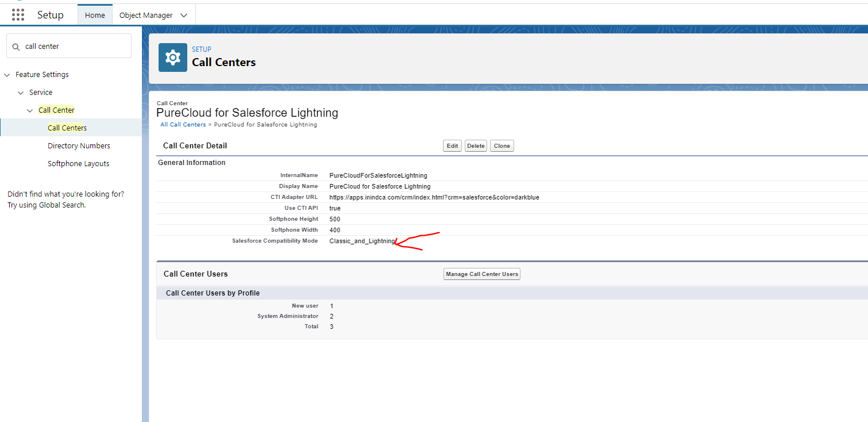
Task: Select the InternalName value PureCloudForSalesforceLightning
Action: pyautogui.click(x=378, y=175)
